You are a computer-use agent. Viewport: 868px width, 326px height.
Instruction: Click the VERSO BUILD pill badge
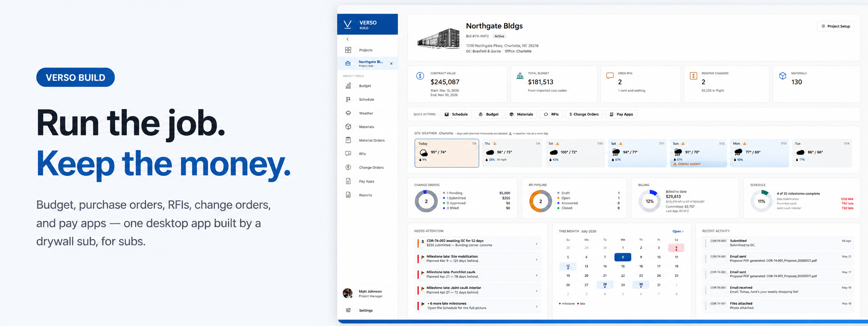pos(75,77)
